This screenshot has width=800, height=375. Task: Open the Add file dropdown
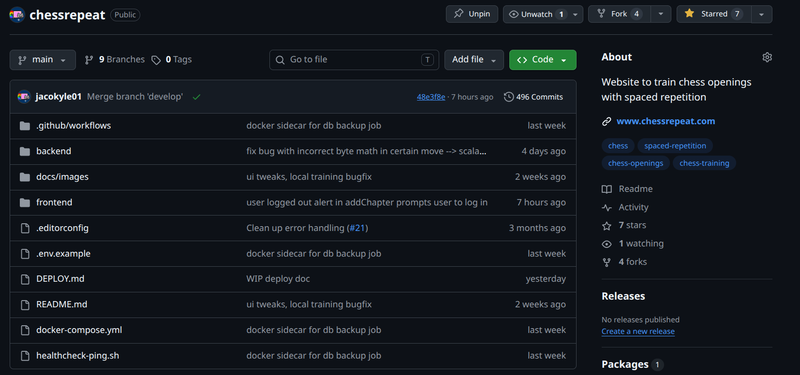tap(474, 60)
